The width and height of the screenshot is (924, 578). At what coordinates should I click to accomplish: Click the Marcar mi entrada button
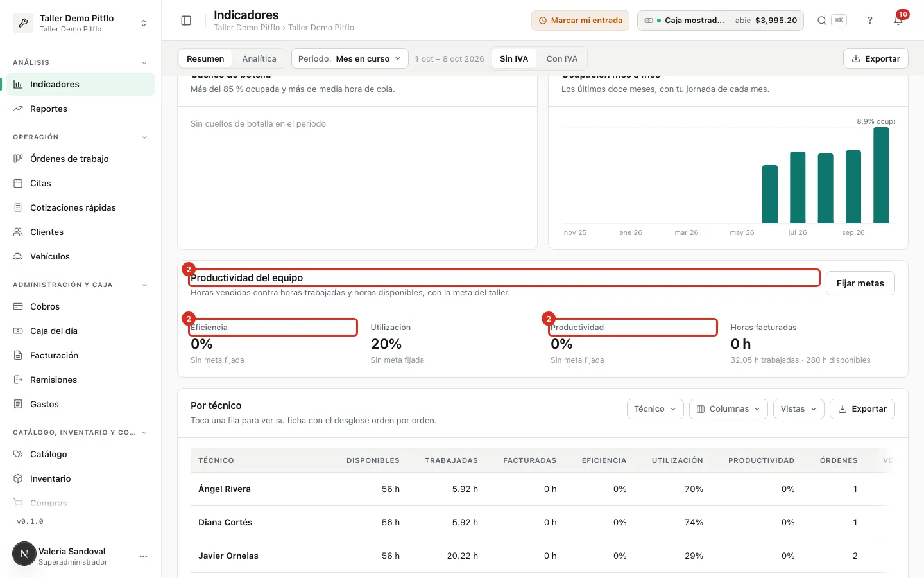(x=580, y=21)
